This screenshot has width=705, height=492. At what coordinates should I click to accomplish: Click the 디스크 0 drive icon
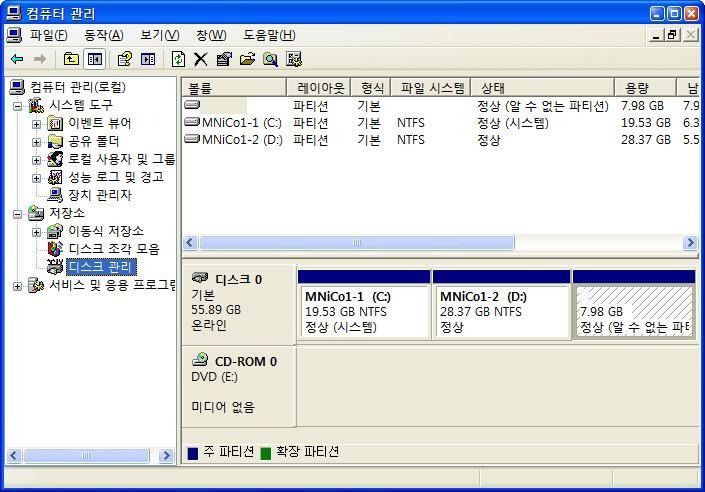click(200, 278)
